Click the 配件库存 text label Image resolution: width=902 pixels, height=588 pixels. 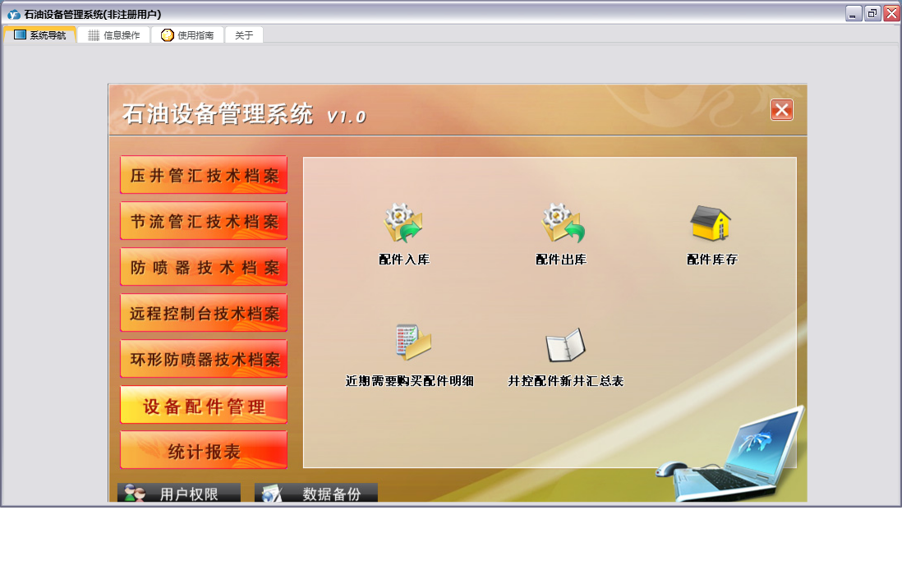[712, 260]
